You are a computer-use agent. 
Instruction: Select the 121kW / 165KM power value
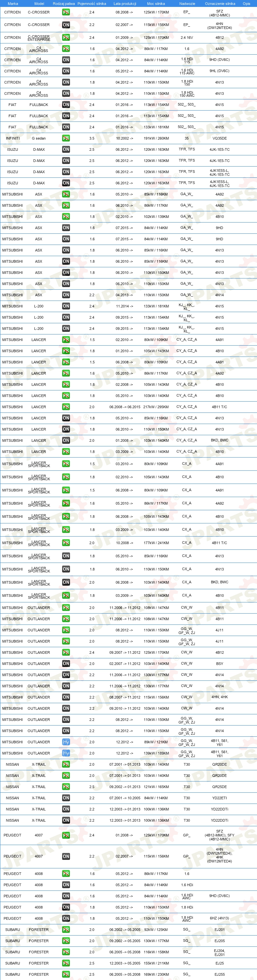point(156,787)
